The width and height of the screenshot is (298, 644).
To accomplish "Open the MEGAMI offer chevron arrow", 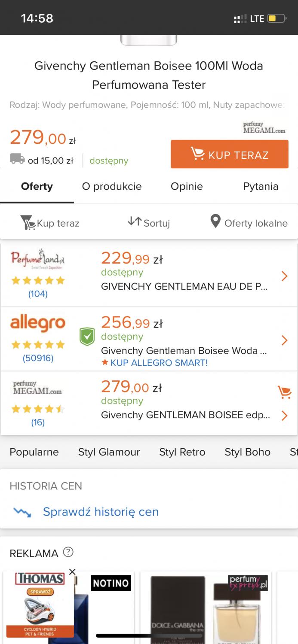I will pos(284,415).
